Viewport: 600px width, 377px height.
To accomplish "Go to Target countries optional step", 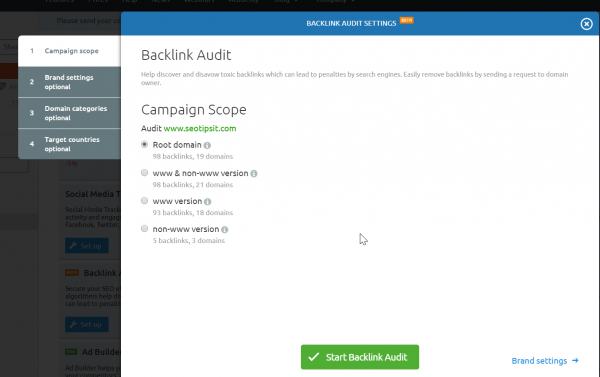I will (70, 144).
